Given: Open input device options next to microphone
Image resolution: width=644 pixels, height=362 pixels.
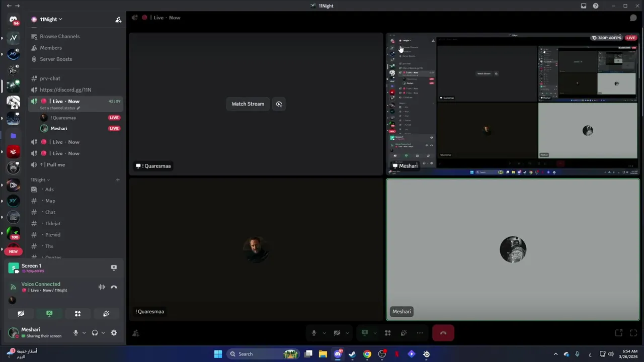Looking at the screenshot, I should [x=84, y=333].
